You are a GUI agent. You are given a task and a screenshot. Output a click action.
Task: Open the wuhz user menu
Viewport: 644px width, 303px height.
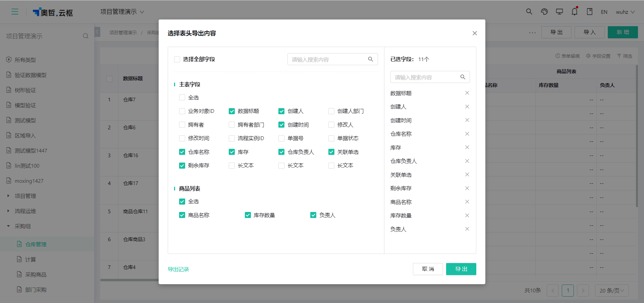[625, 12]
